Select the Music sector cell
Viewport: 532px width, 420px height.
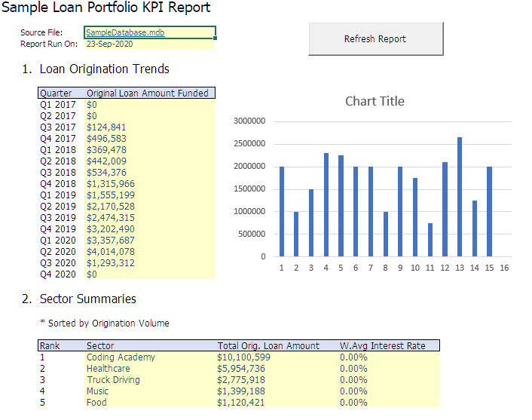(x=97, y=391)
